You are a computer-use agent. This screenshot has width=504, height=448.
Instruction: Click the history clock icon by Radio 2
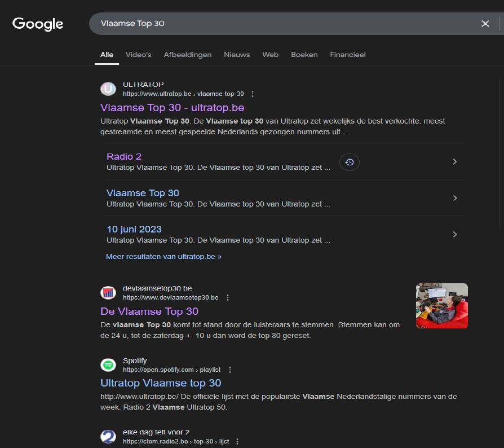(350, 162)
